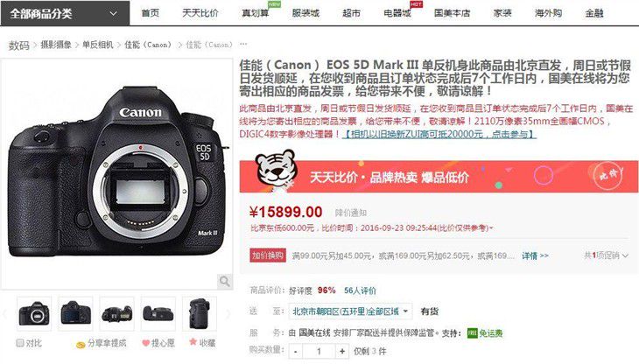Click the purchase quantity input field
Image resolution: width=639 pixels, height=364 pixels.
(319, 351)
